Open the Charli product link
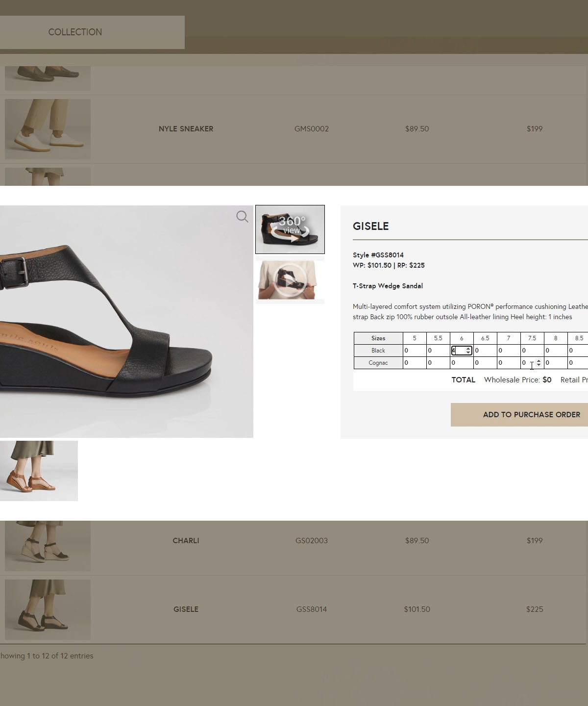 [x=186, y=541]
